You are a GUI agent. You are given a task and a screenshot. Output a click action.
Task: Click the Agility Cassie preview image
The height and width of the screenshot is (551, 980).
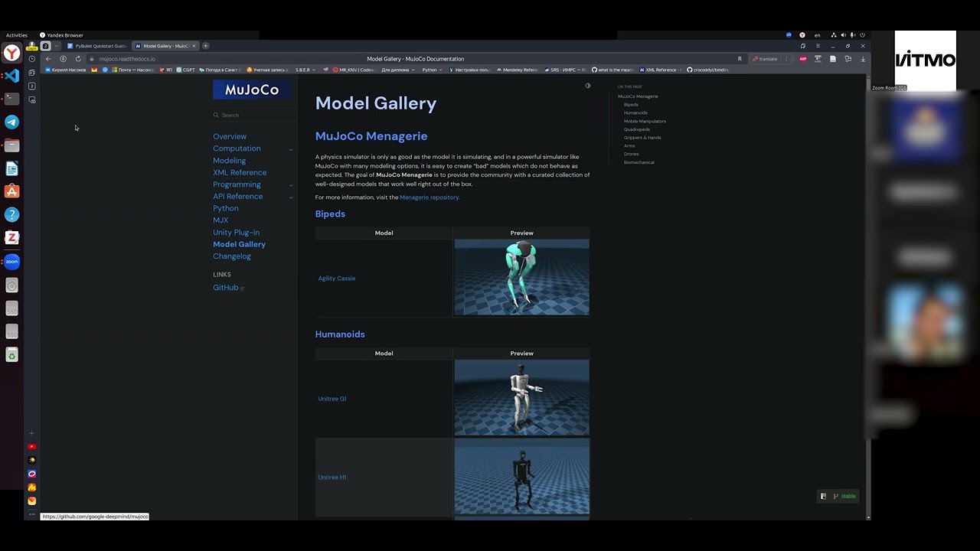point(522,277)
